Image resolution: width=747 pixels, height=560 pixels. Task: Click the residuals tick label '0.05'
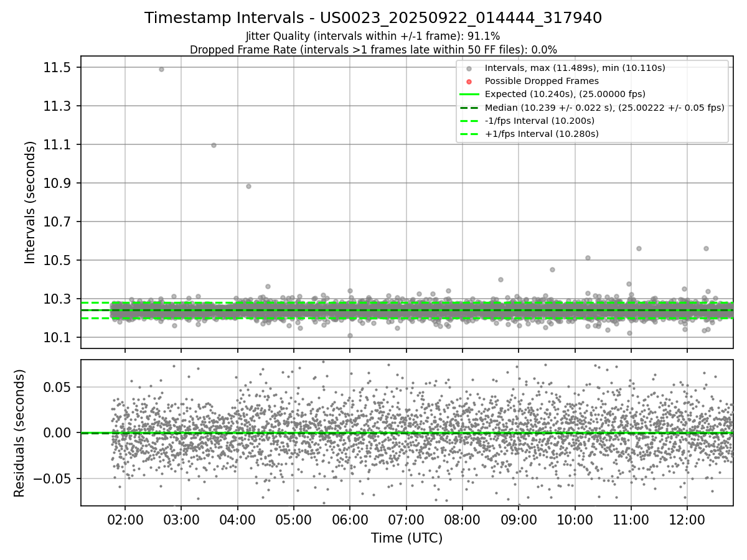(57, 387)
